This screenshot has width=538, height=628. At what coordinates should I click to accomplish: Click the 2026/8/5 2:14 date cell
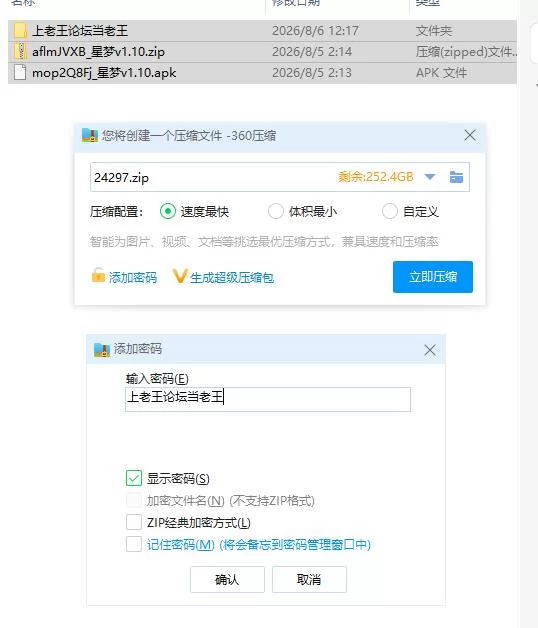312,52
